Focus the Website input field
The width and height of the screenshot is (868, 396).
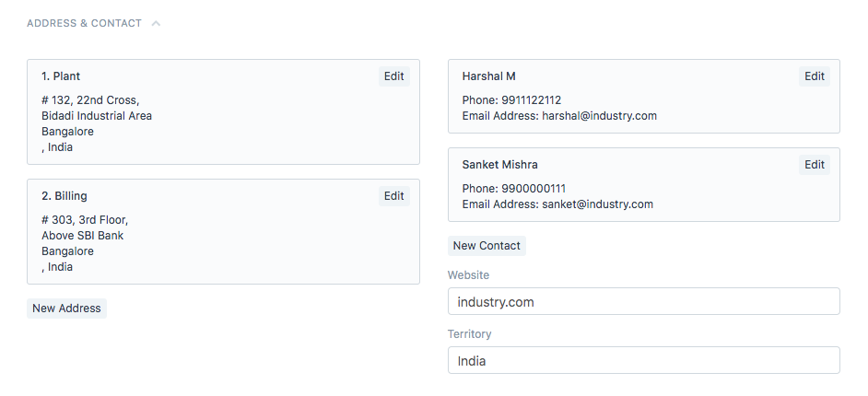pos(643,302)
